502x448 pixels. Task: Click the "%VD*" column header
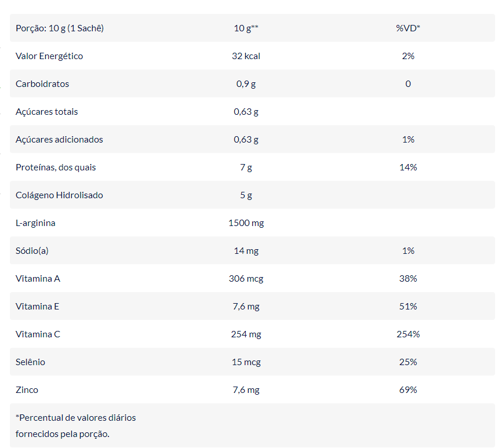[408, 28]
